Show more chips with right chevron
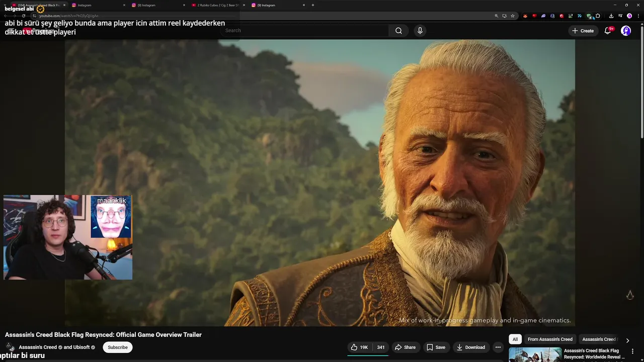 point(627,340)
